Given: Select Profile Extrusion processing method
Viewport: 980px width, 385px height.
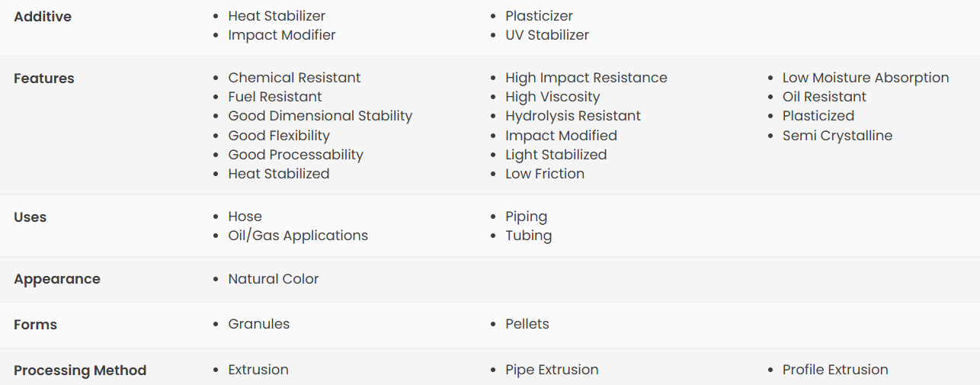Looking at the screenshot, I should click(x=835, y=370).
